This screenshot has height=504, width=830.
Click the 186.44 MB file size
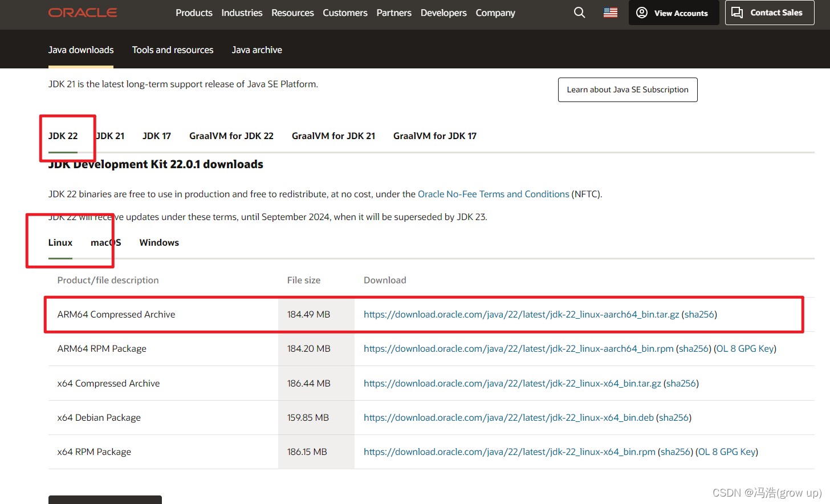pyautogui.click(x=308, y=383)
